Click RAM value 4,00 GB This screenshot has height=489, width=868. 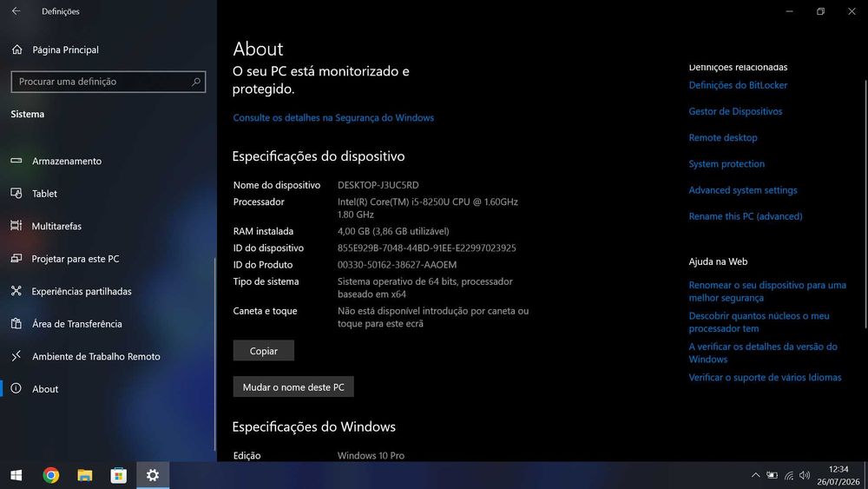click(393, 231)
